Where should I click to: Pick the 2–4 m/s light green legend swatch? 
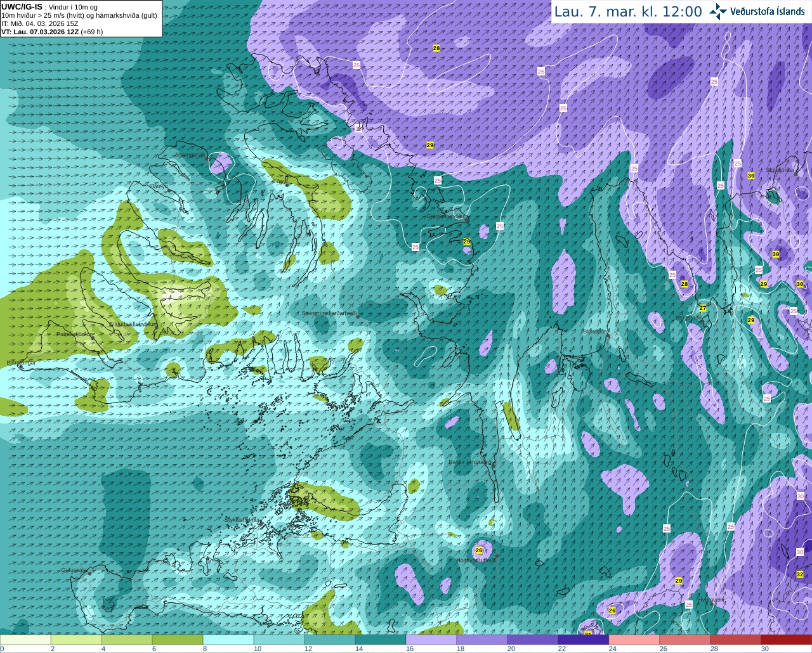click(x=76, y=640)
